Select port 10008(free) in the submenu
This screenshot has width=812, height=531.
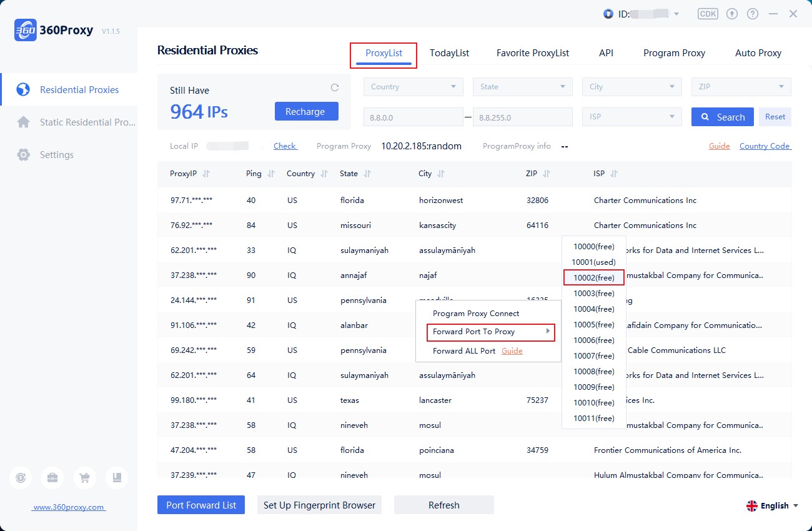[594, 372]
